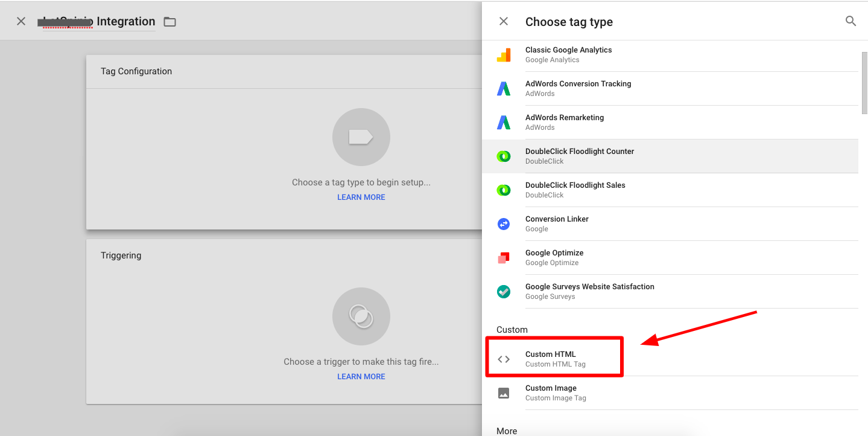
Task: Close the tag editor with the X icon
Action: point(21,21)
